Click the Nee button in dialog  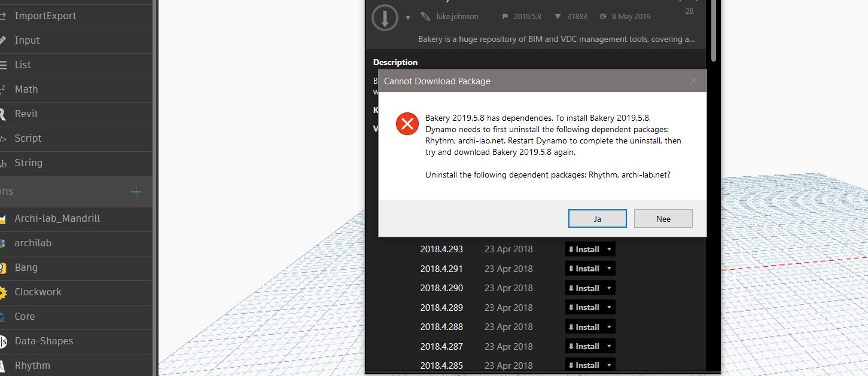663,219
